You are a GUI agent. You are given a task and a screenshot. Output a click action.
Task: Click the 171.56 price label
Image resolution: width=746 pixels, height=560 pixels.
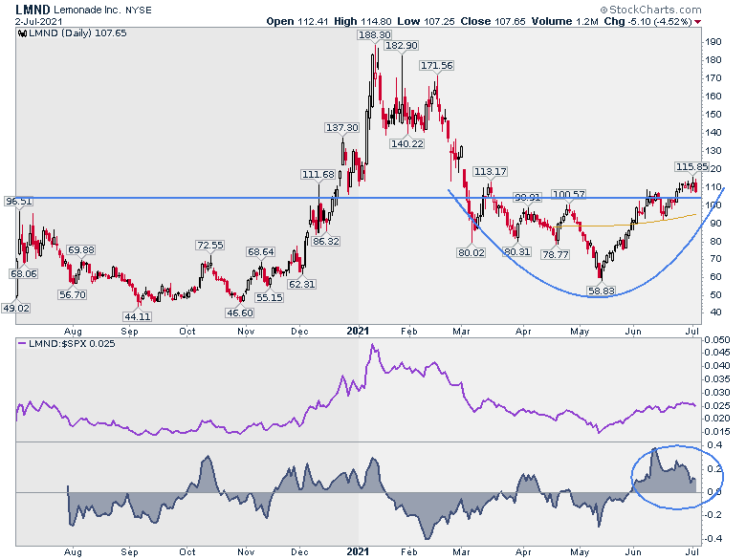tap(436, 66)
